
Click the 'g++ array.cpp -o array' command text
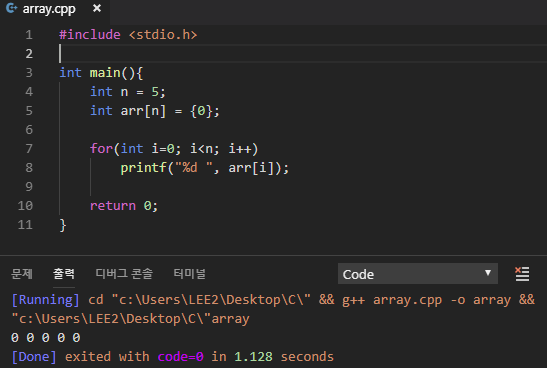click(x=426, y=300)
